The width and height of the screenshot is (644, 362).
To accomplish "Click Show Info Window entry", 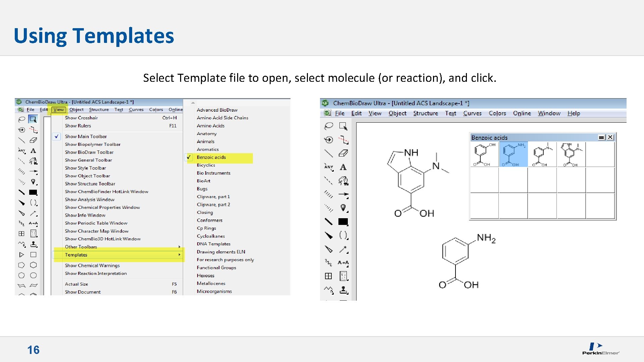I will pos(117,215).
